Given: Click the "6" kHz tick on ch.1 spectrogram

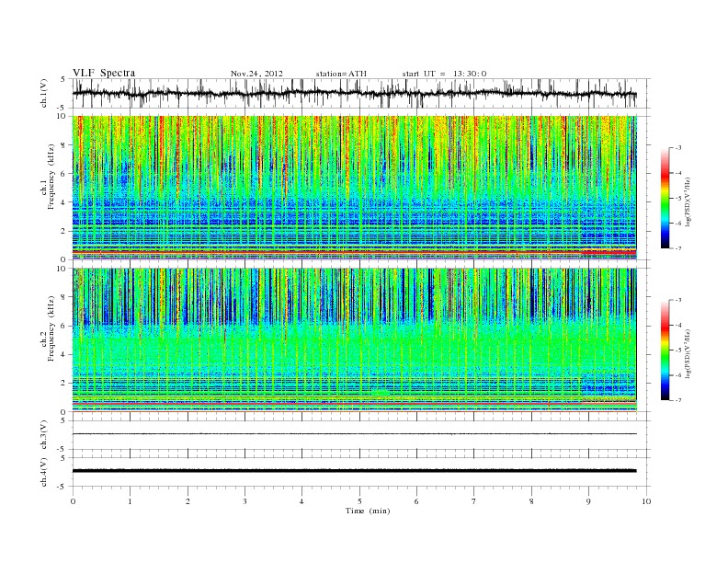Looking at the screenshot, I should click(64, 174).
